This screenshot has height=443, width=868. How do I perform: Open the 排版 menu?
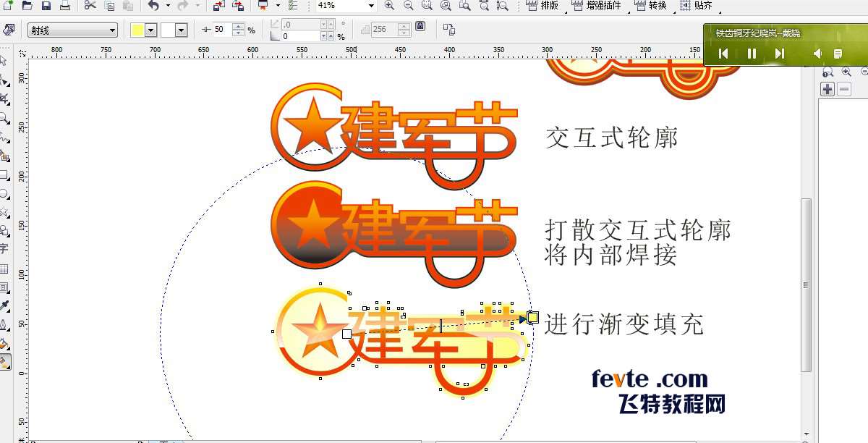click(544, 6)
